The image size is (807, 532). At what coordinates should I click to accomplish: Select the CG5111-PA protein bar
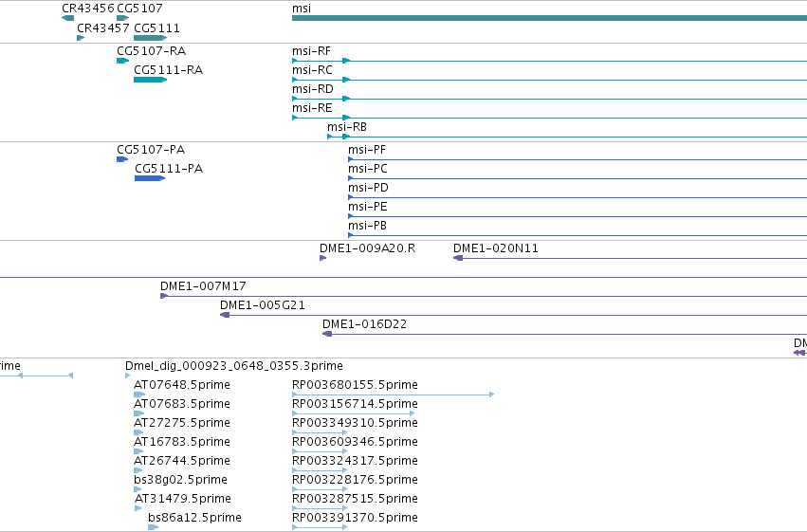point(150,178)
